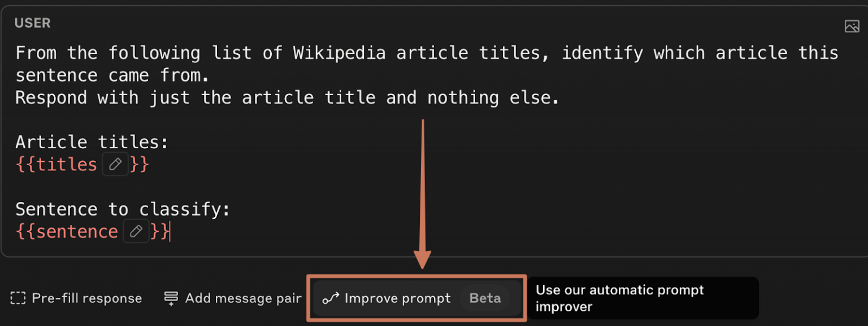Select the {{titles variable text

[57, 165]
